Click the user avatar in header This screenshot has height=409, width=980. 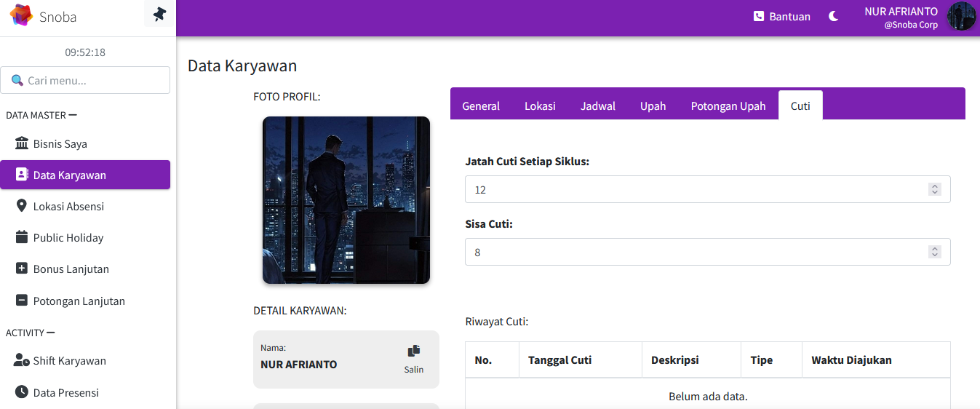[961, 16]
